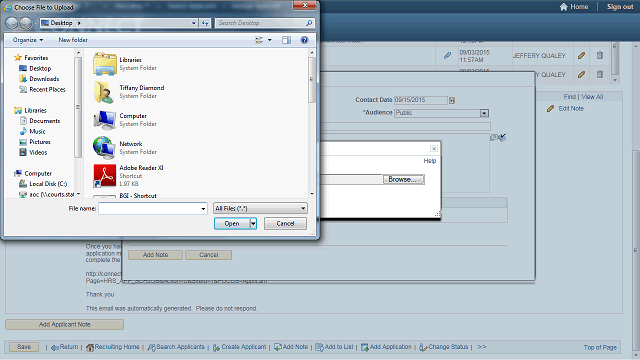Show more actions with >> link
640x360 pixels.
(482, 347)
